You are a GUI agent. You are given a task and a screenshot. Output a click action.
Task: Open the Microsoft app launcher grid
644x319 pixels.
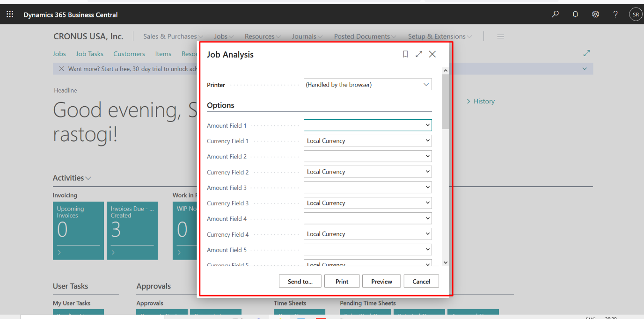pyautogui.click(x=10, y=14)
